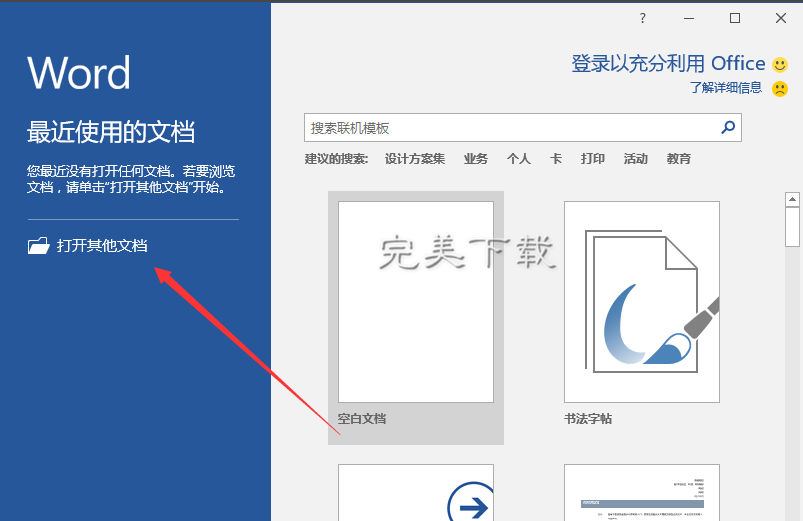This screenshot has width=803, height=521.
Task: Click the 搜索联机模板 search box
Action: click(x=522, y=128)
